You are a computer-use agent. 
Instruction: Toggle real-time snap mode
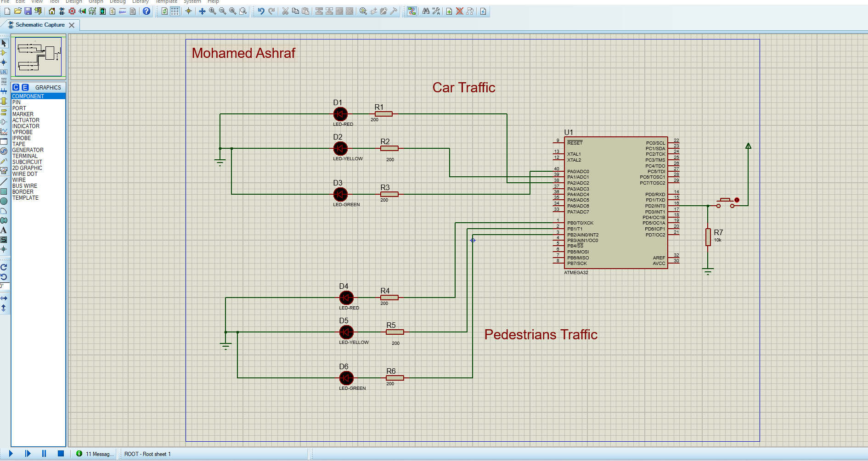click(188, 11)
